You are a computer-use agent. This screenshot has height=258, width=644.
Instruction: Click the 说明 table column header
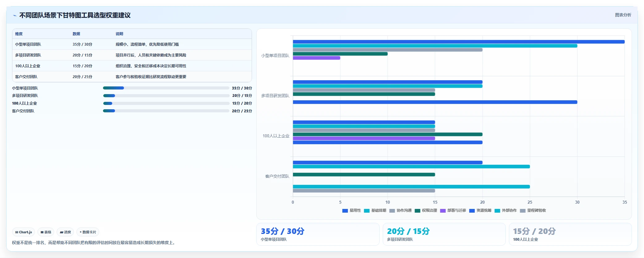tap(119, 34)
